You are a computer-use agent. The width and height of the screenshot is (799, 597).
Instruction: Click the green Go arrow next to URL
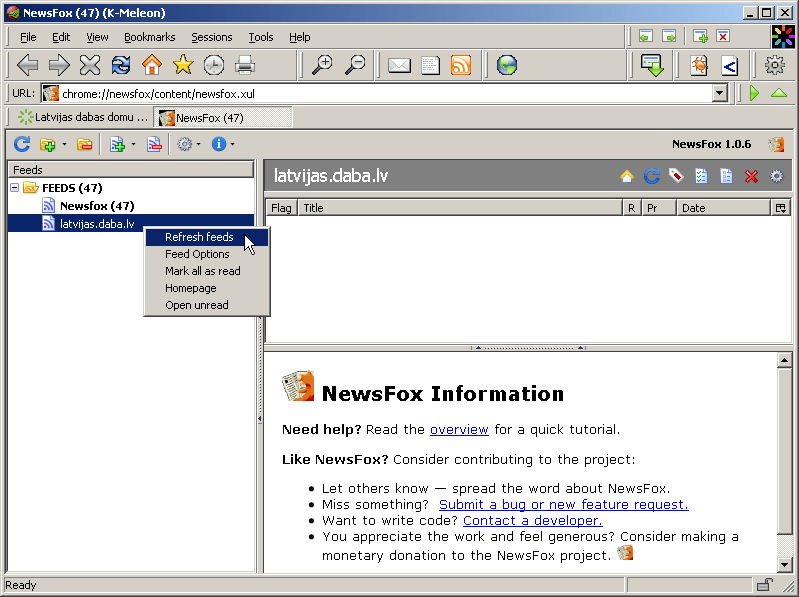tap(755, 93)
